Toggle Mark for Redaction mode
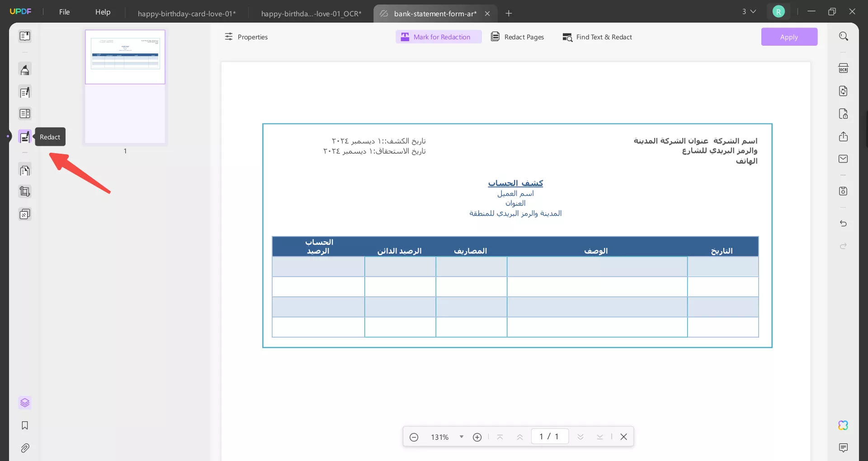Screen dimensions: 868x461 438,37
